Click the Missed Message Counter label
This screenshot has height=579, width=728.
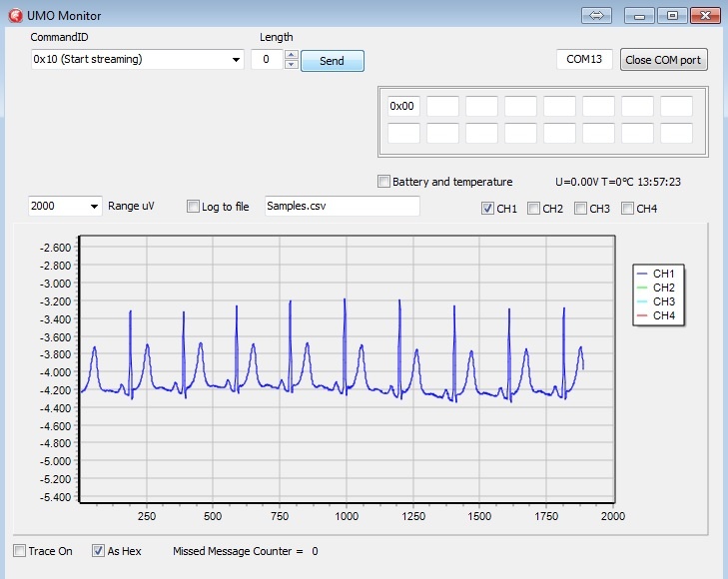[238, 551]
